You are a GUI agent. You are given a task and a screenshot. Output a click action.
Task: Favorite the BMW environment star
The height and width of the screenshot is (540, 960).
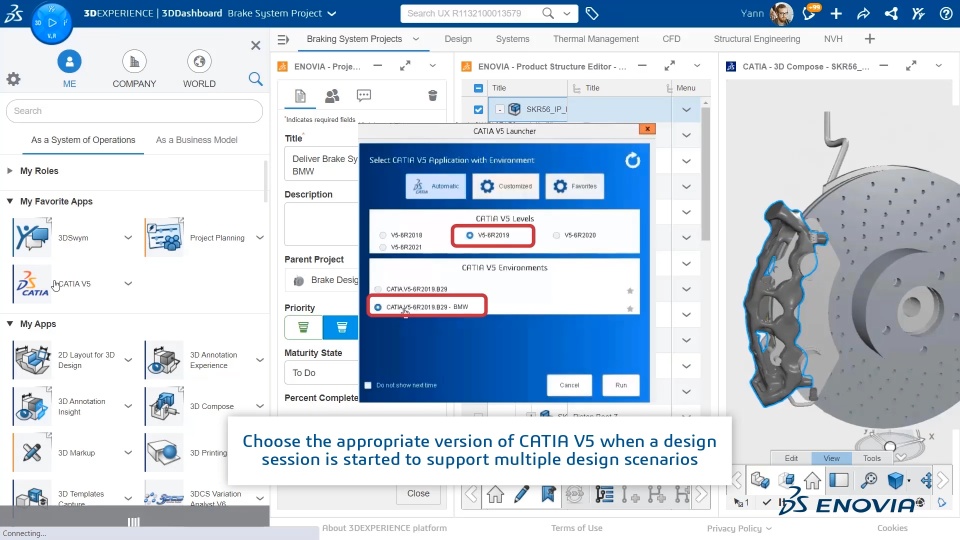pyautogui.click(x=629, y=309)
